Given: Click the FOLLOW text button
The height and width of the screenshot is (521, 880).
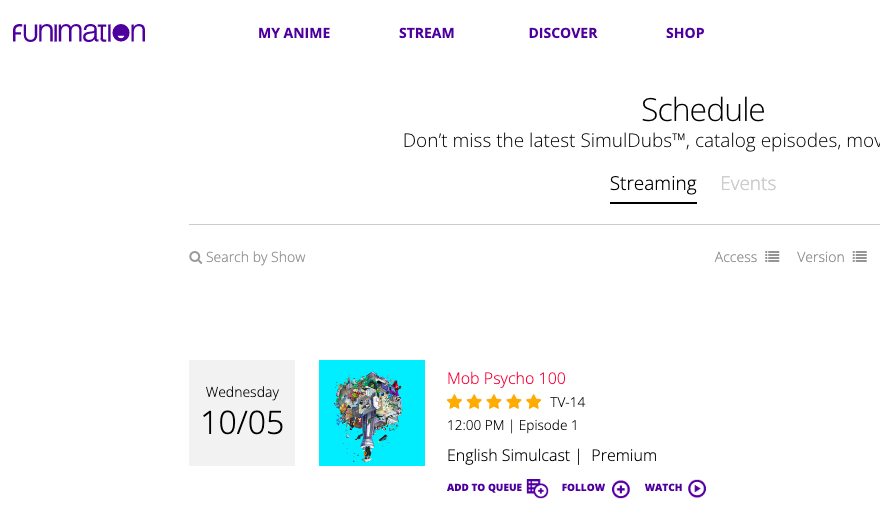Looking at the screenshot, I should (583, 487).
